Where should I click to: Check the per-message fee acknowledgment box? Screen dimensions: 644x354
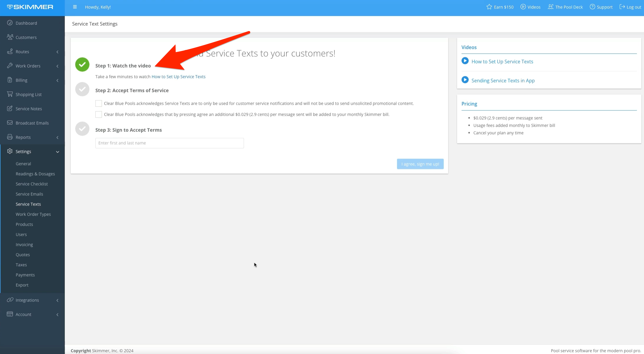click(x=98, y=114)
